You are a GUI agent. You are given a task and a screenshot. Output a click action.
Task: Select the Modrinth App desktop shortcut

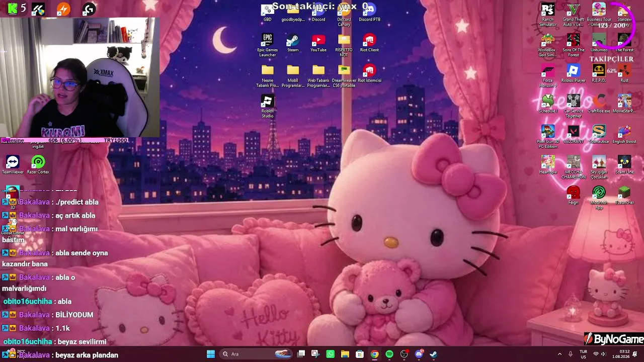599,198
